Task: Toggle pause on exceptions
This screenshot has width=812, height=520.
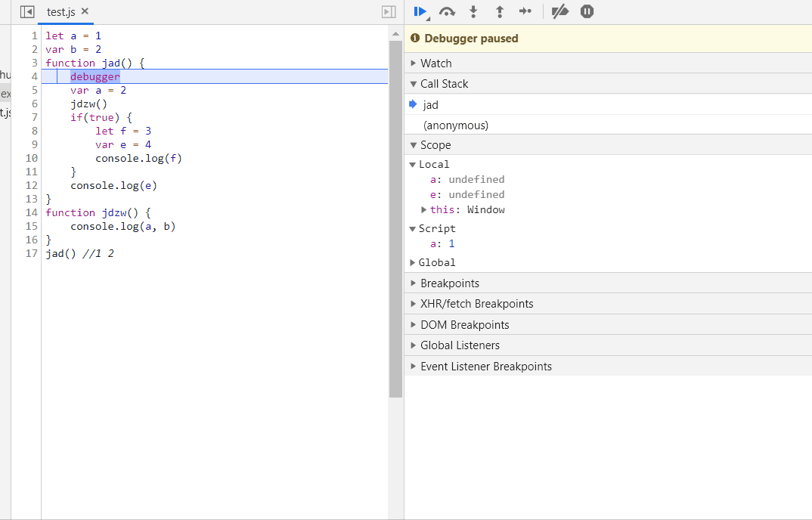Action: (x=587, y=11)
